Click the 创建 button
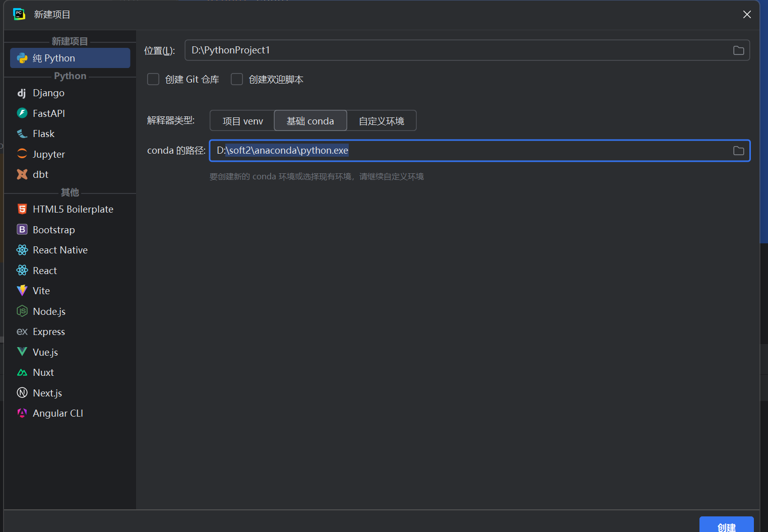Screen dimensions: 768x532 click(x=727, y=525)
